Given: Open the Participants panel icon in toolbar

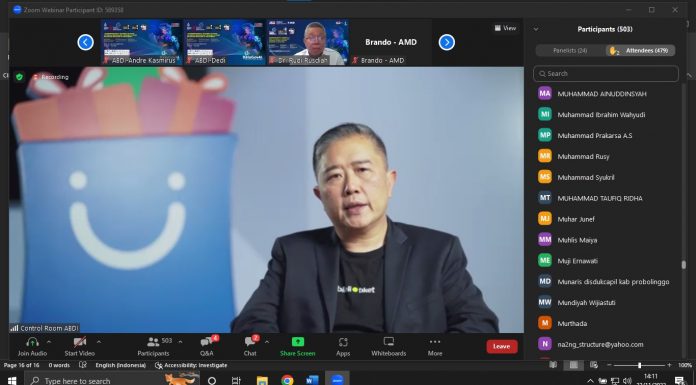Looking at the screenshot, I should pyautogui.click(x=153, y=342).
